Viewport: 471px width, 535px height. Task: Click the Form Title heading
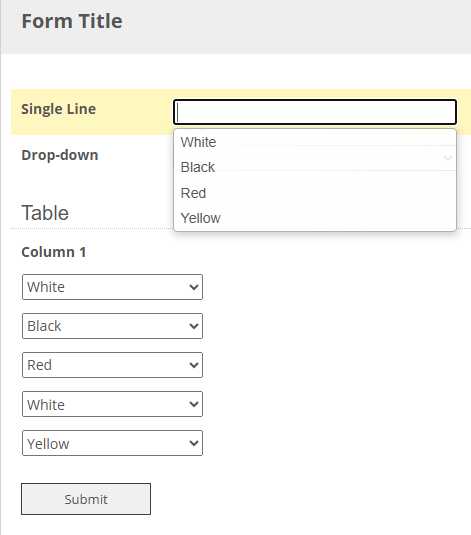(72, 21)
